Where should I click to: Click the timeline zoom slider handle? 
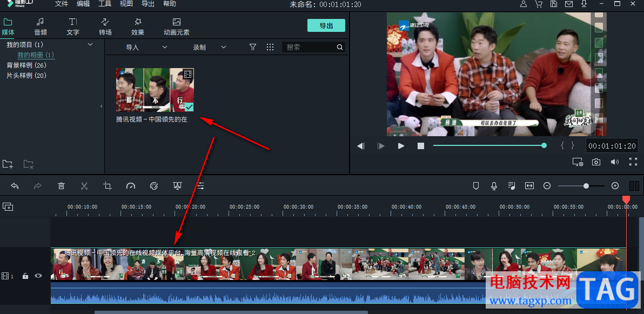click(x=586, y=186)
